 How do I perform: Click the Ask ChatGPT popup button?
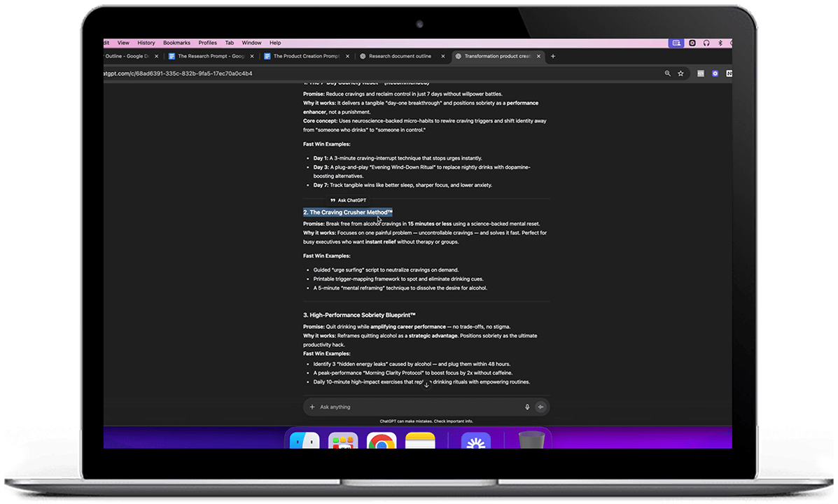coord(349,200)
